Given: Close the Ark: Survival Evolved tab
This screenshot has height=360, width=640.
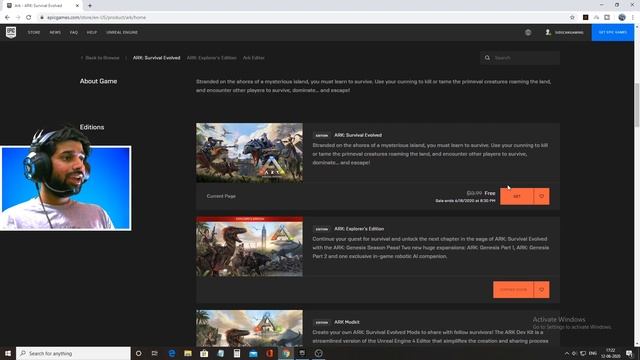Looking at the screenshot, I should coord(77,6).
